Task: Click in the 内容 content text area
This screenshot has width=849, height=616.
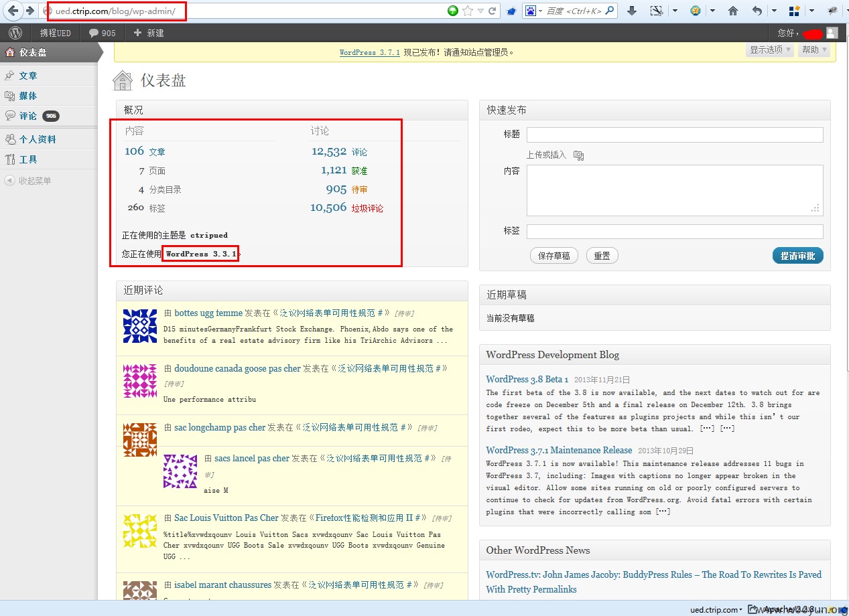Action: (x=675, y=190)
